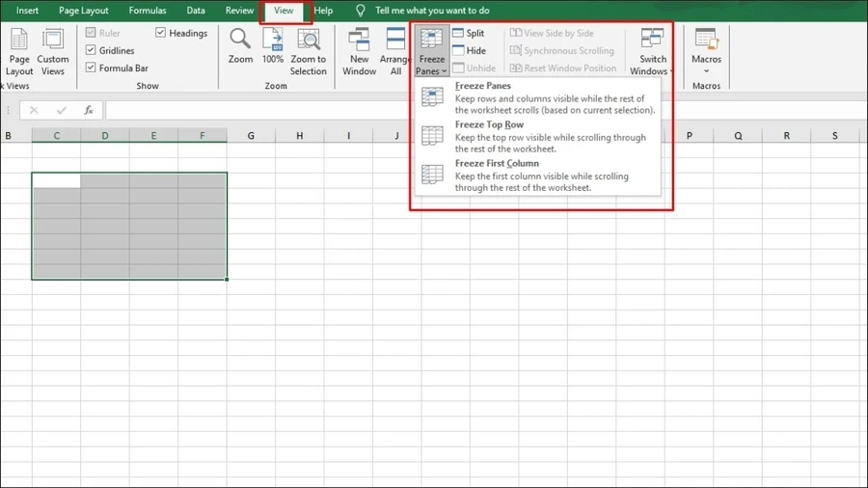Screen dimensions: 868x488
Task: Toggle the Ruler checkbox
Action: pyautogui.click(x=91, y=33)
